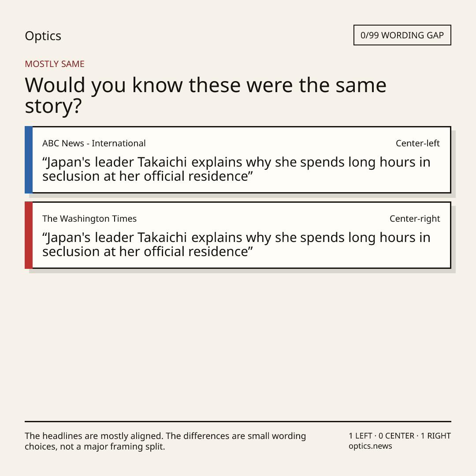
Task: Click the footer divider line
Action: 238,421
